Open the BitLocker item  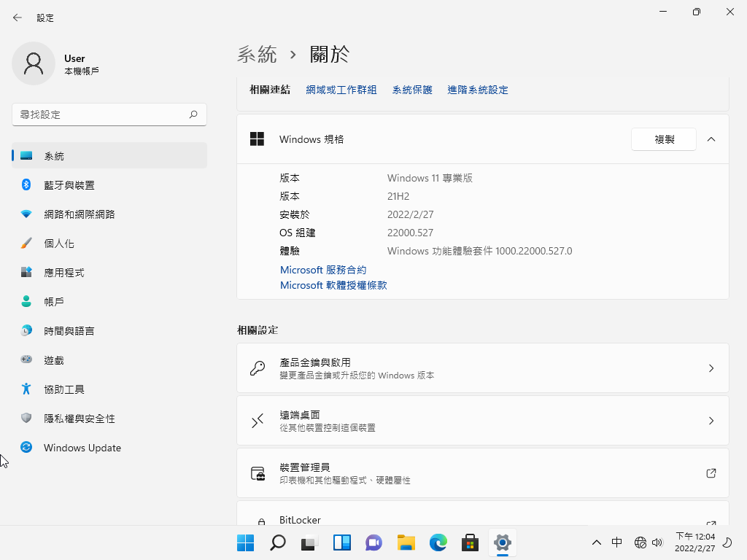(483, 513)
